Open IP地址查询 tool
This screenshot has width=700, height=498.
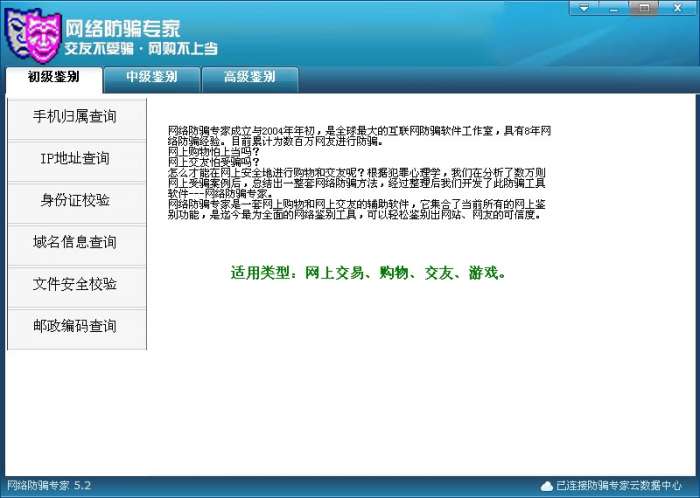tap(77, 160)
